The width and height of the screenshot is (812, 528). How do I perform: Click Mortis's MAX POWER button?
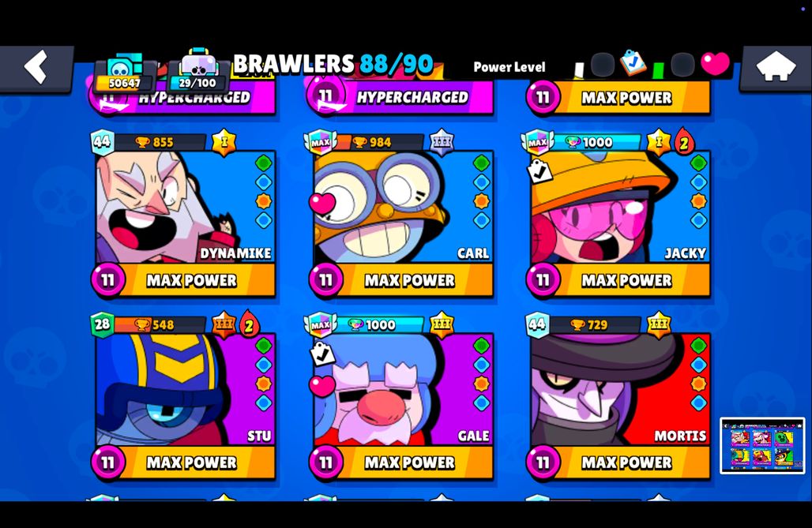(618, 462)
